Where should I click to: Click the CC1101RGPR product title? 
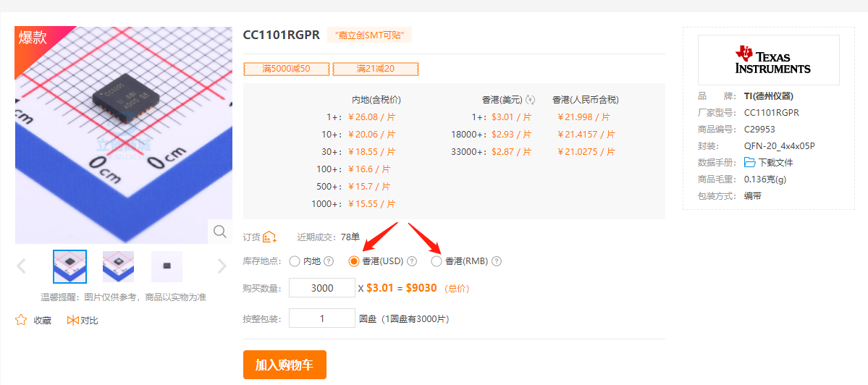[x=281, y=35]
